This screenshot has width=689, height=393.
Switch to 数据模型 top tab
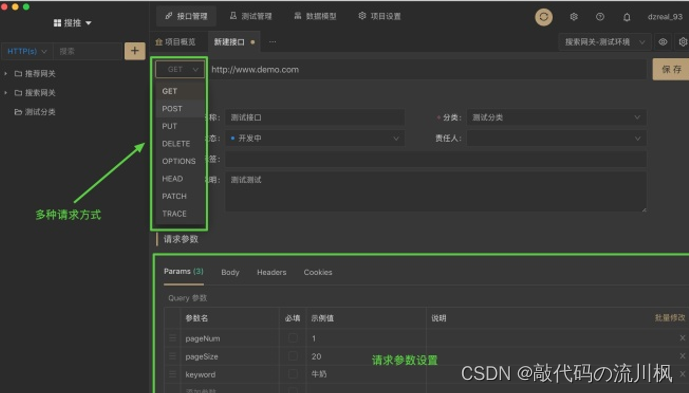point(315,16)
